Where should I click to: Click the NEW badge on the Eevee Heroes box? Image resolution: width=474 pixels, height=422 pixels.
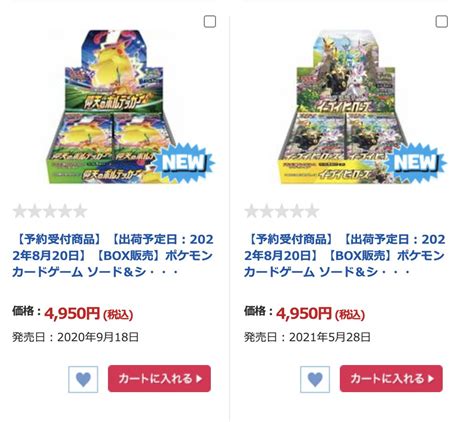416,163
